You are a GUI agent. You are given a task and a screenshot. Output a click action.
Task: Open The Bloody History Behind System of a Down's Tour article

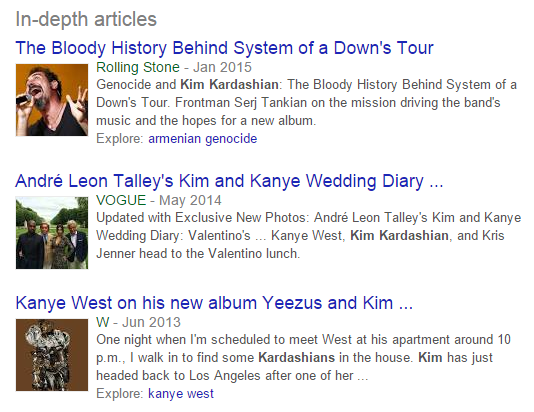tap(224, 48)
